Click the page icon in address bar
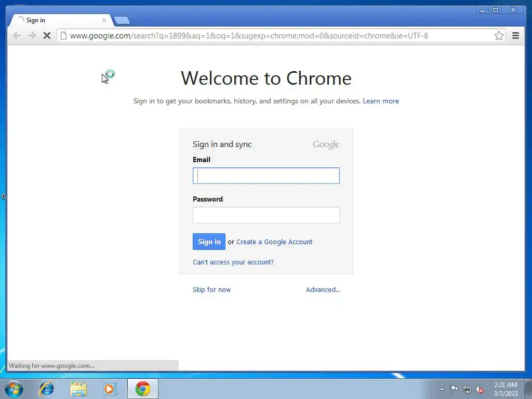532x399 pixels. pyautogui.click(x=63, y=36)
